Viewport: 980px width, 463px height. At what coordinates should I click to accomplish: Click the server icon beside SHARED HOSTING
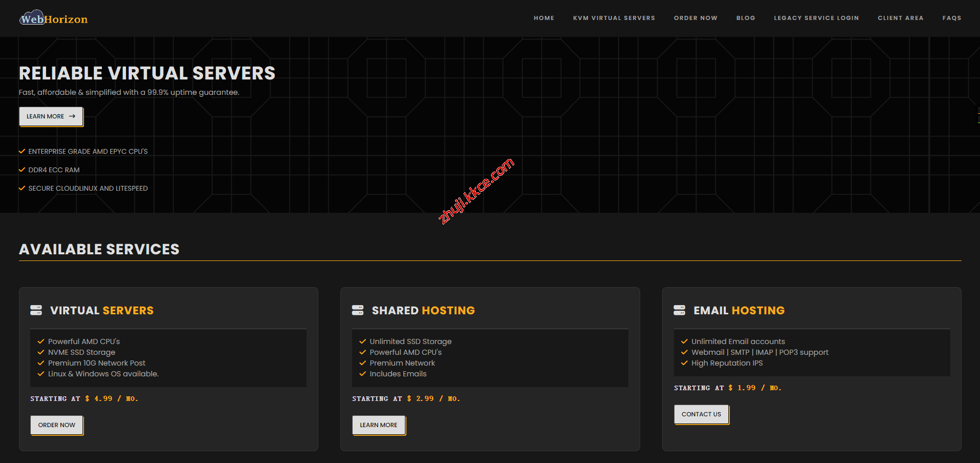[x=357, y=310]
